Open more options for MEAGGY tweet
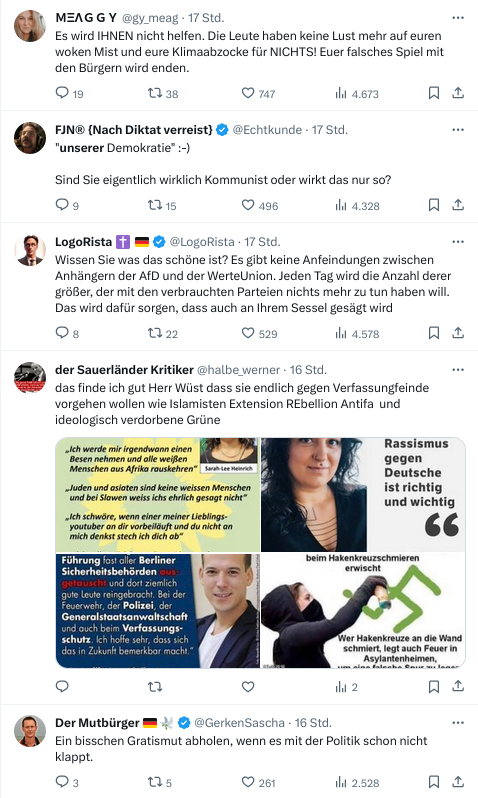 click(458, 18)
